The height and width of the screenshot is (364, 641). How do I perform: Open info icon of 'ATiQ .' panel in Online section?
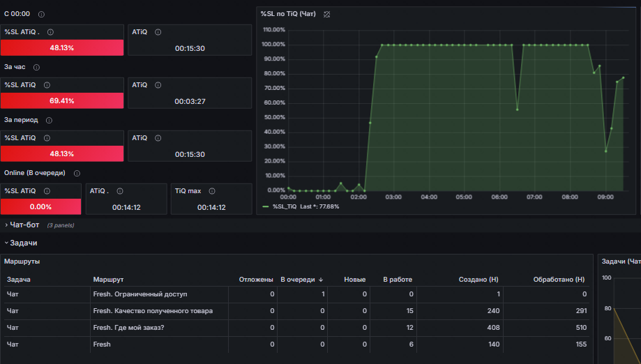[x=120, y=192]
